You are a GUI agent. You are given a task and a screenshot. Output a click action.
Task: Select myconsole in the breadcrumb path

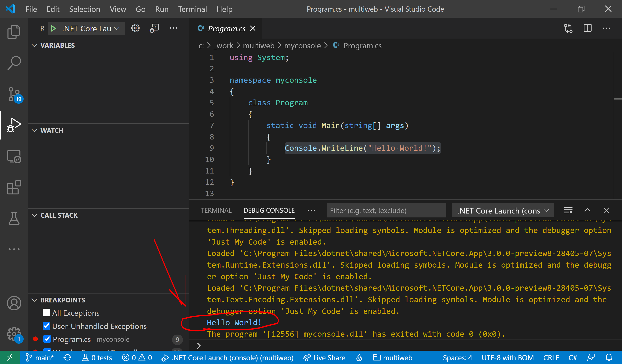point(302,46)
